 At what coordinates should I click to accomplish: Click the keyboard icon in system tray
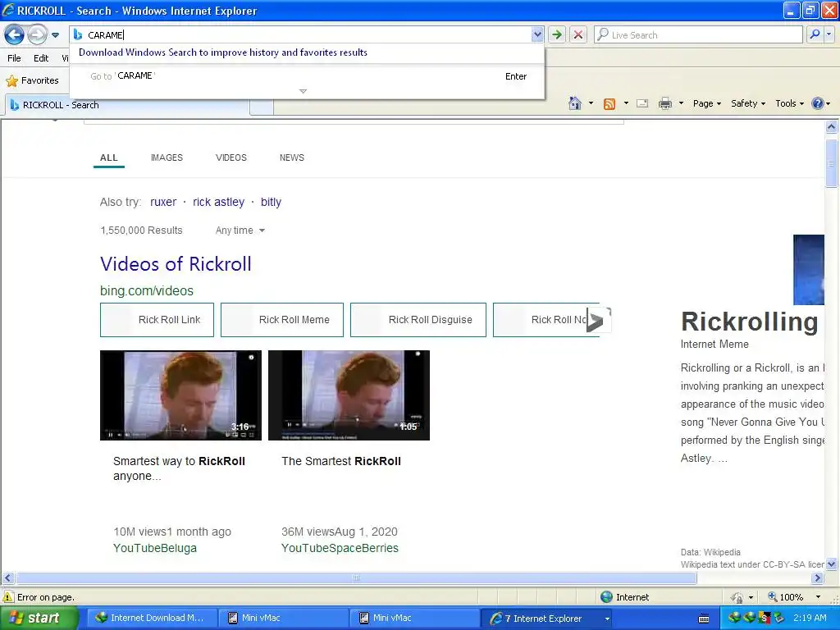[704, 619]
